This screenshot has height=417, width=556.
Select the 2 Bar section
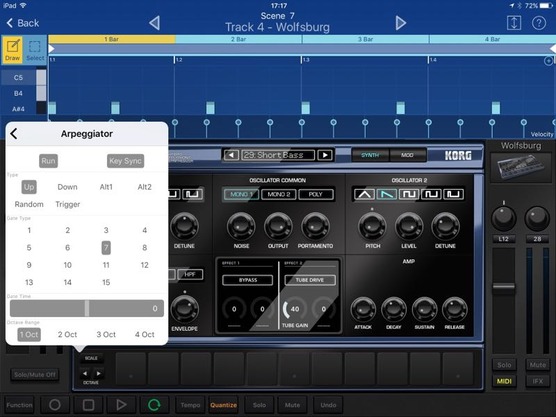point(238,39)
